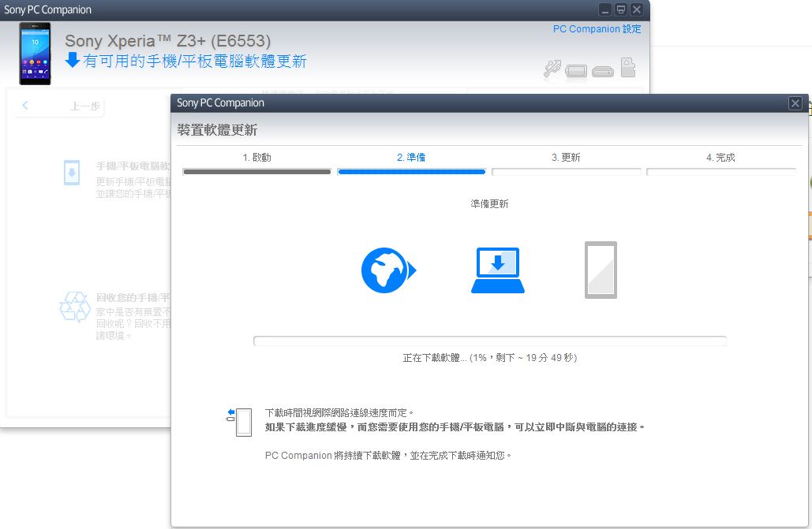
Task: Click the Sony Xperia Z3+ (E6553) title
Action: click(168, 41)
